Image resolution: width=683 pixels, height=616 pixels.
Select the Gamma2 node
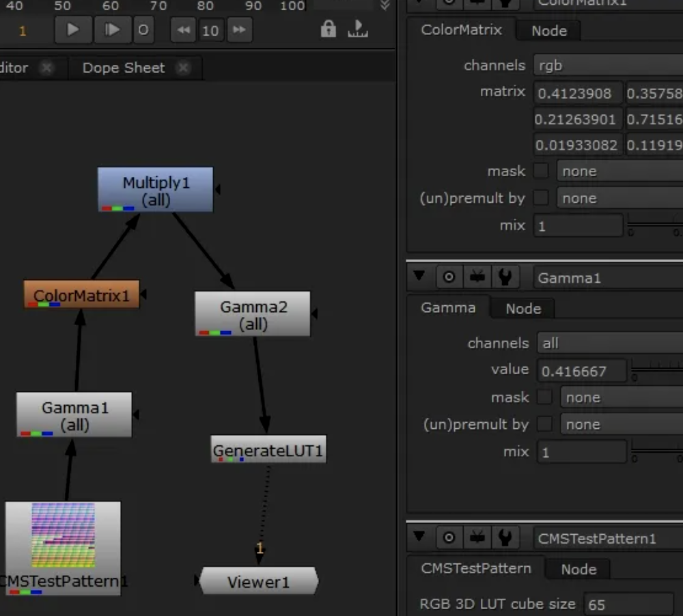click(x=253, y=313)
